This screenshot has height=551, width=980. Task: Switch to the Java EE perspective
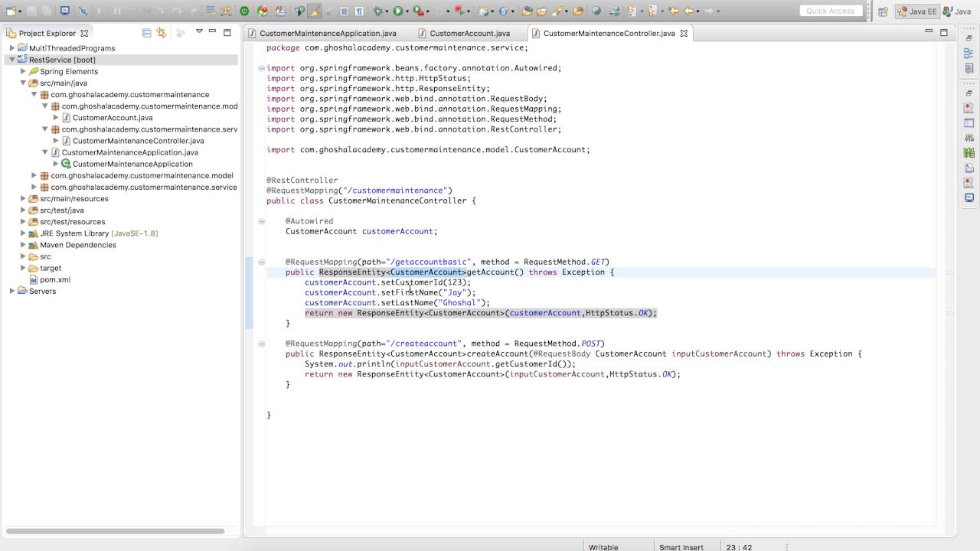(917, 11)
